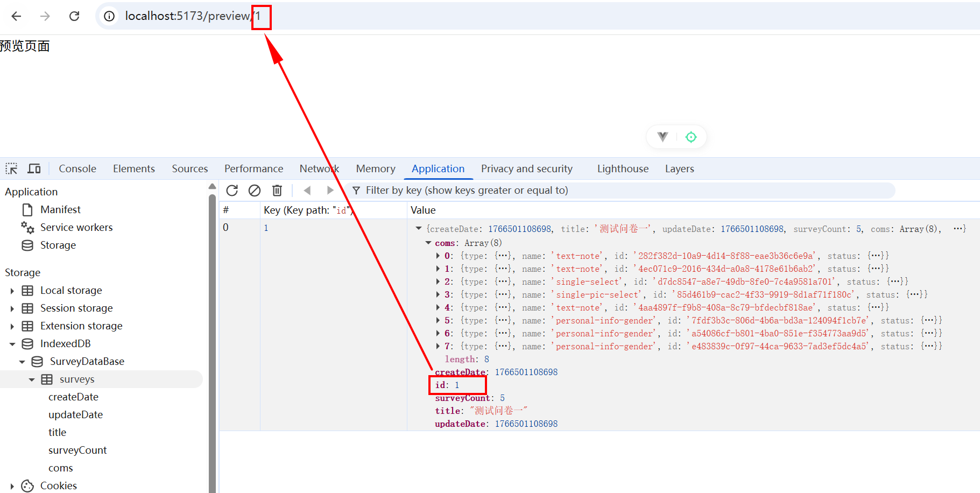Image resolution: width=980 pixels, height=493 pixels.
Task: Switch to the Lighthouse tab
Action: pos(623,168)
